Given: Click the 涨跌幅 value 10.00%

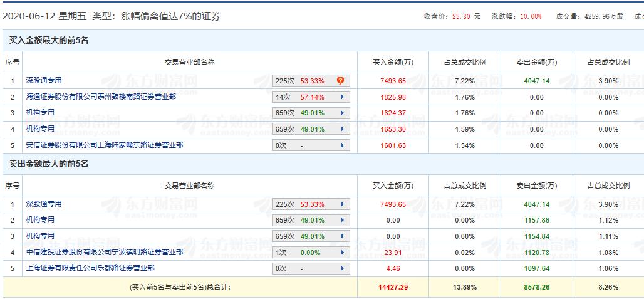Looking at the screenshot, I should pyautogui.click(x=531, y=16).
